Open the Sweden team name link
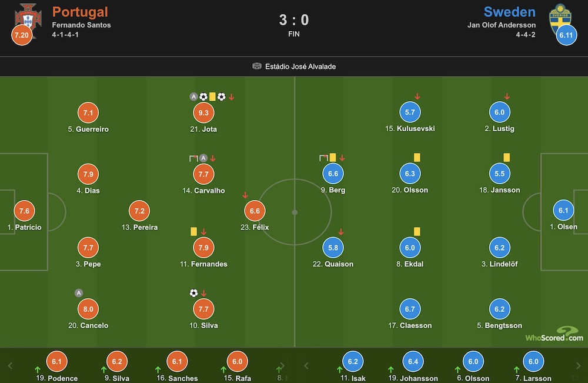This screenshot has width=588, height=383. (510, 12)
